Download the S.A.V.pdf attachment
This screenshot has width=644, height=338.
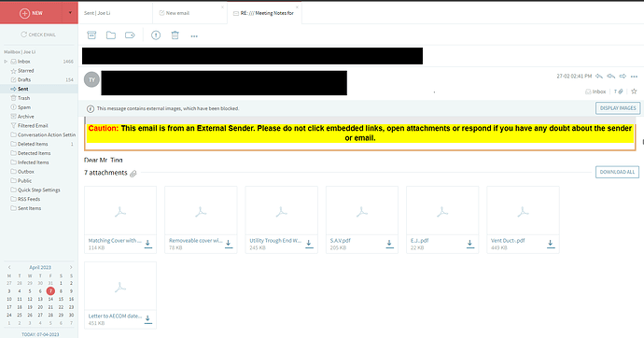pyautogui.click(x=389, y=244)
